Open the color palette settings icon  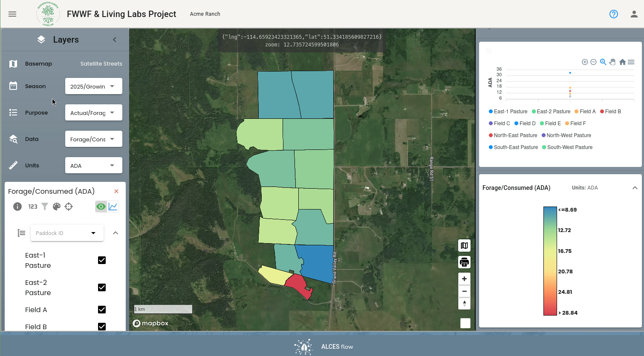tap(57, 207)
